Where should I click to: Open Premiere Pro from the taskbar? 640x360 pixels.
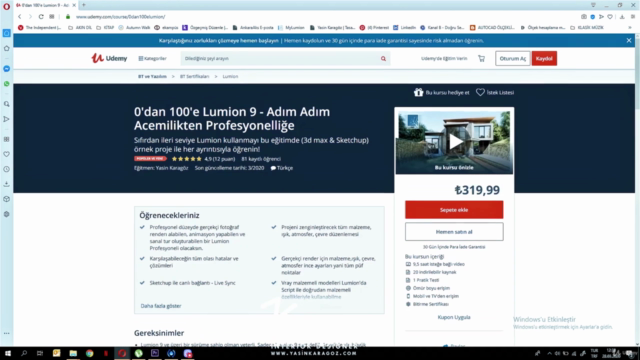click(x=155, y=353)
